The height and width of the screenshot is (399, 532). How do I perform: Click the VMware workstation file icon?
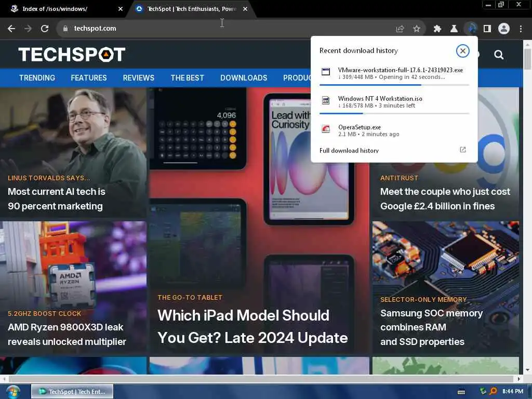[326, 72]
